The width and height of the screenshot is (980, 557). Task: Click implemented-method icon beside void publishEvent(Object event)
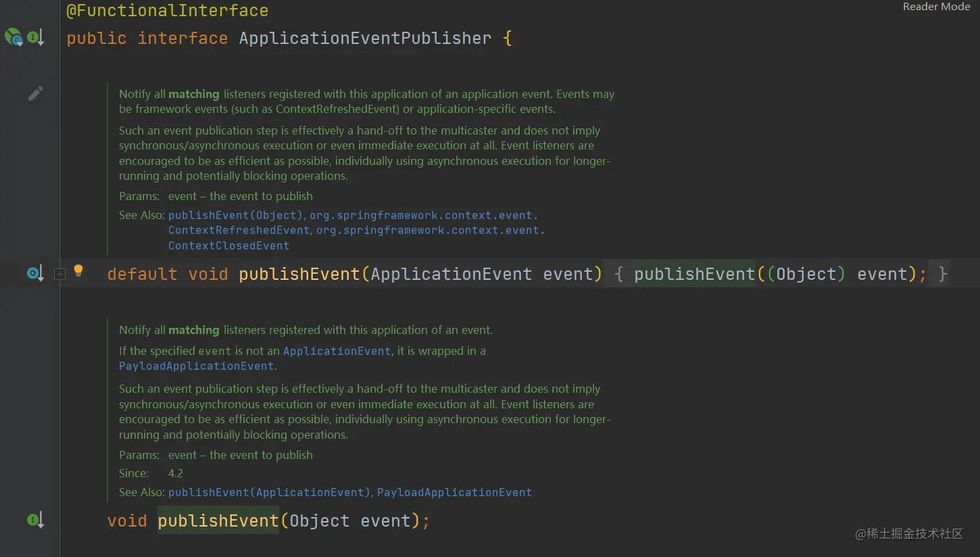(x=35, y=520)
